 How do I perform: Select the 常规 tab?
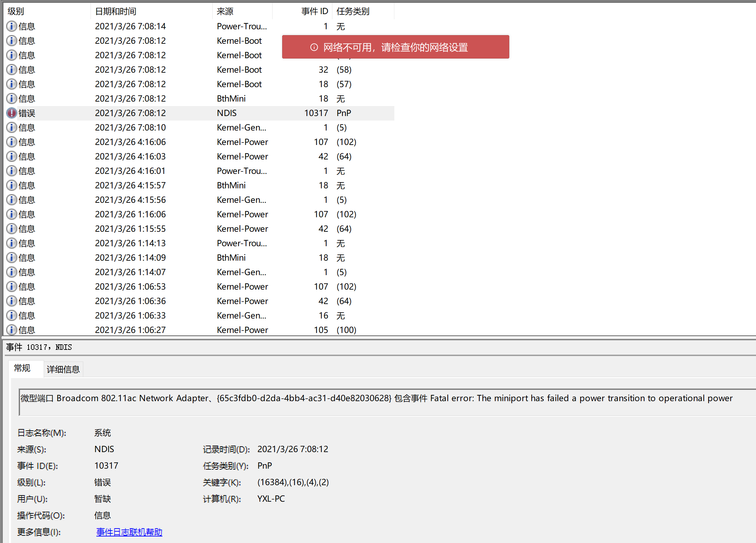[x=22, y=368]
